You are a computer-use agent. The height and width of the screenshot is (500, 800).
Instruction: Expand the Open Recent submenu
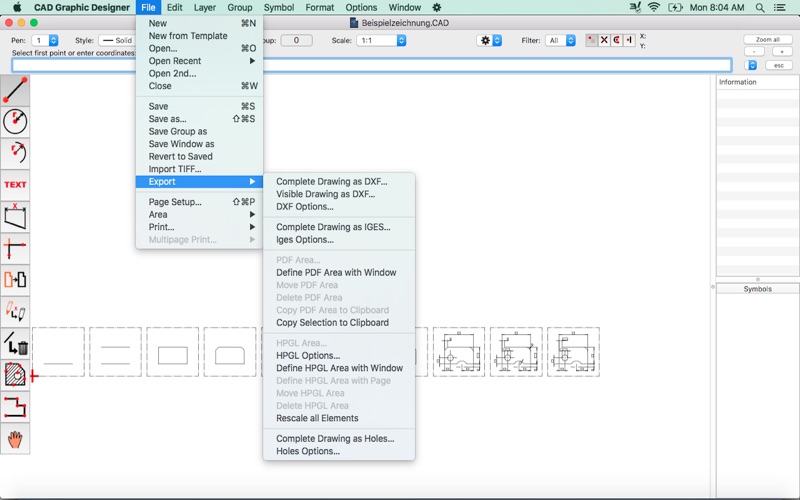pyautogui.click(x=199, y=61)
